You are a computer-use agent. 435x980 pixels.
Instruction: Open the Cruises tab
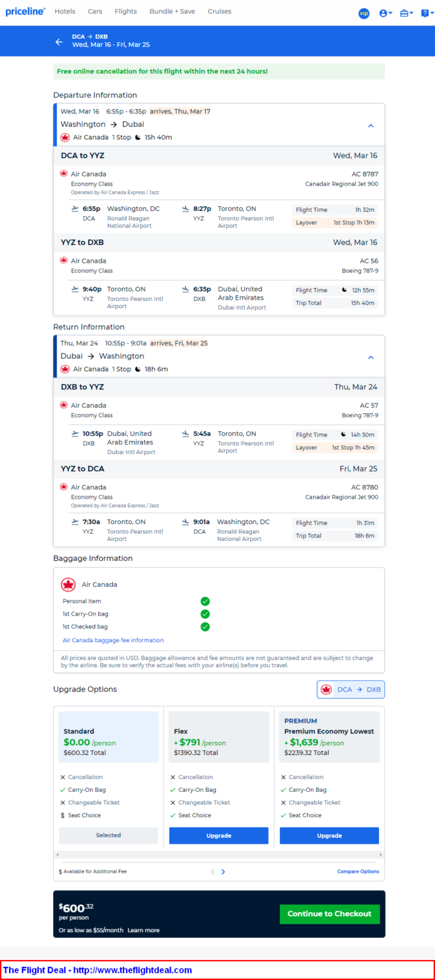[x=219, y=12]
